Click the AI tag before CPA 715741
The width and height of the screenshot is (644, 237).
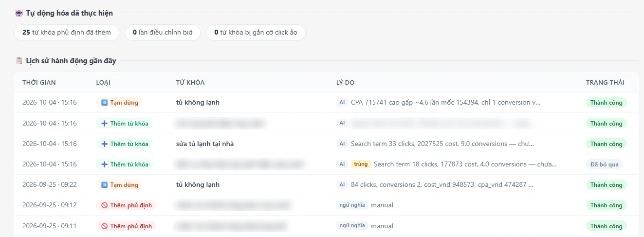point(342,103)
